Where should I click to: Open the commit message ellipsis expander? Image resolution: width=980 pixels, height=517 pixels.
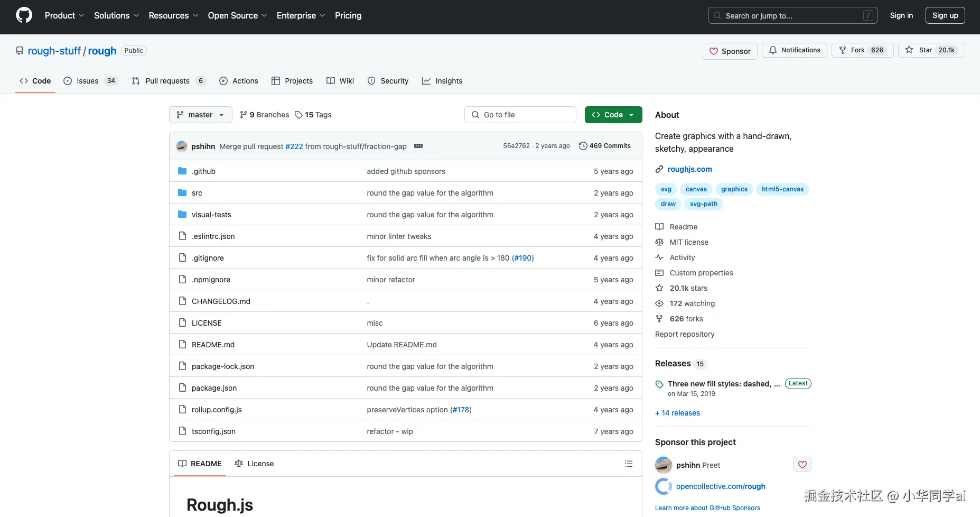(x=418, y=146)
